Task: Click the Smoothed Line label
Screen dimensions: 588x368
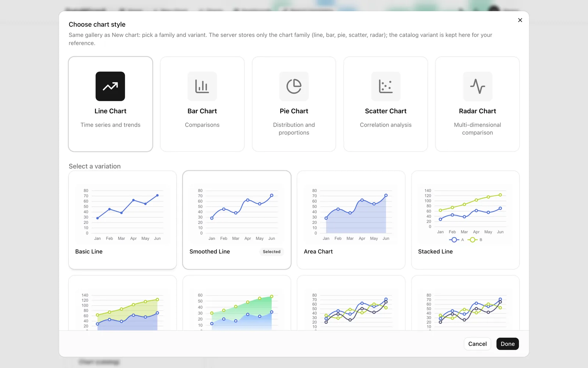Action: click(209, 252)
